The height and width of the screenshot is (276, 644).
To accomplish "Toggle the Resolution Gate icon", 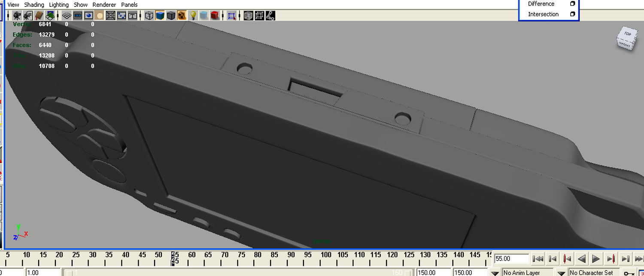I will coord(89,15).
